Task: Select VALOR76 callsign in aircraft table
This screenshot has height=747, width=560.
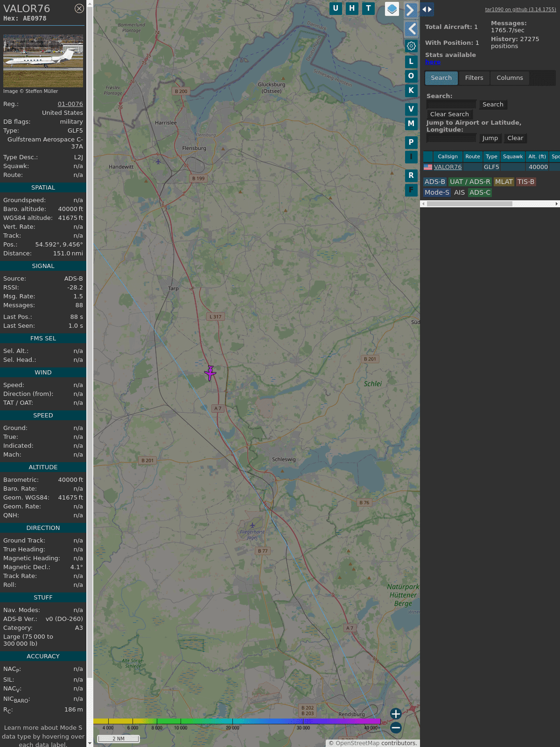Action: (448, 167)
